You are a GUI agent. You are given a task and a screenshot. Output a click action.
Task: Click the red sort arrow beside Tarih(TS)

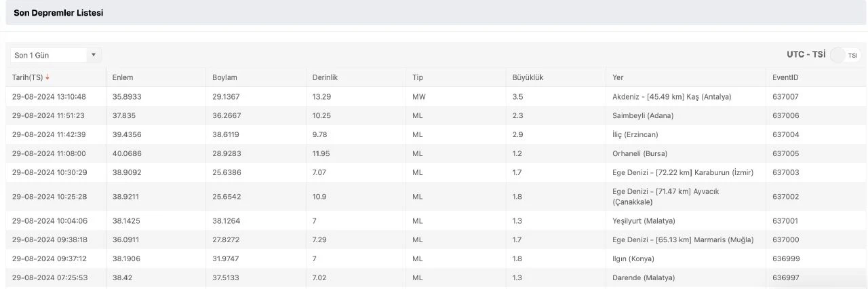click(47, 77)
